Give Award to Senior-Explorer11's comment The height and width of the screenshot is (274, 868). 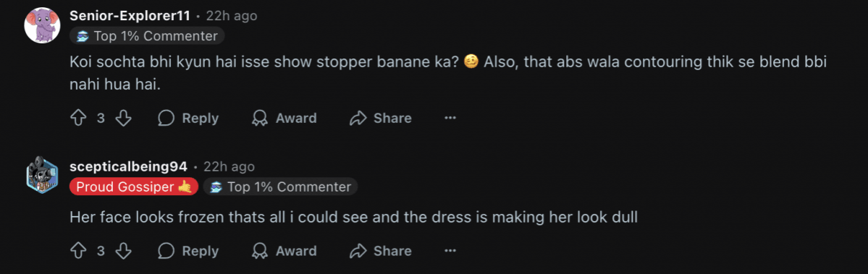coord(284,118)
